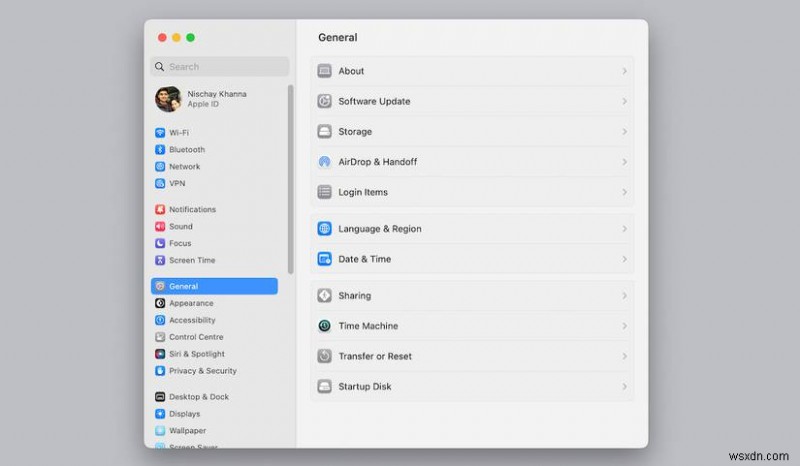
Task: Open Login Items via its chevron
Action: [x=624, y=192]
